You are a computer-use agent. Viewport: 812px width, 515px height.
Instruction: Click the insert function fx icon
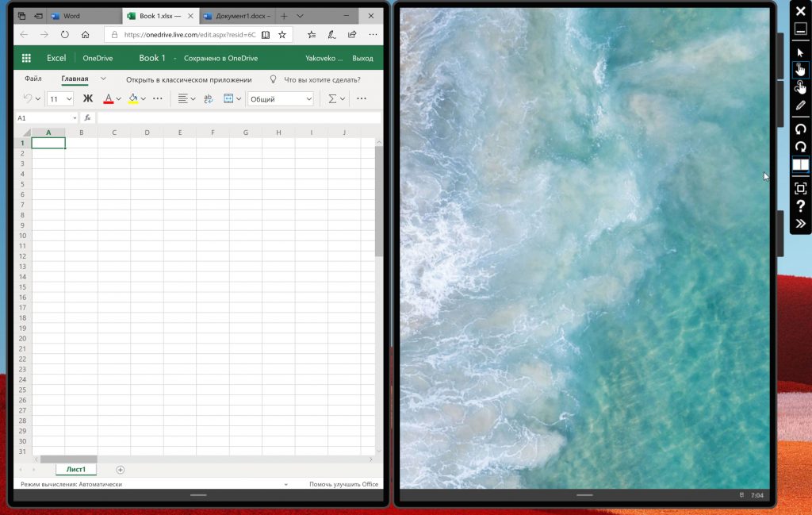click(x=87, y=117)
